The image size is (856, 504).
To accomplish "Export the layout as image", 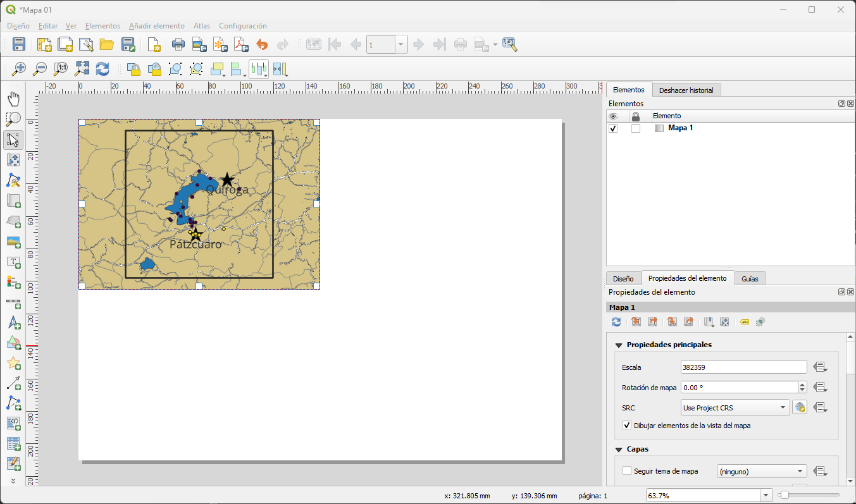I will click(199, 44).
